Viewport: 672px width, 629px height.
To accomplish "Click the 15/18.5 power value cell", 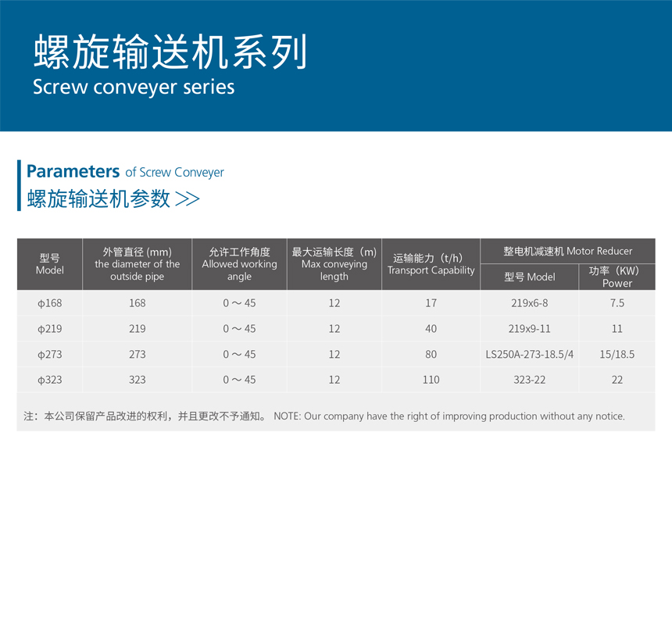I will [617, 355].
